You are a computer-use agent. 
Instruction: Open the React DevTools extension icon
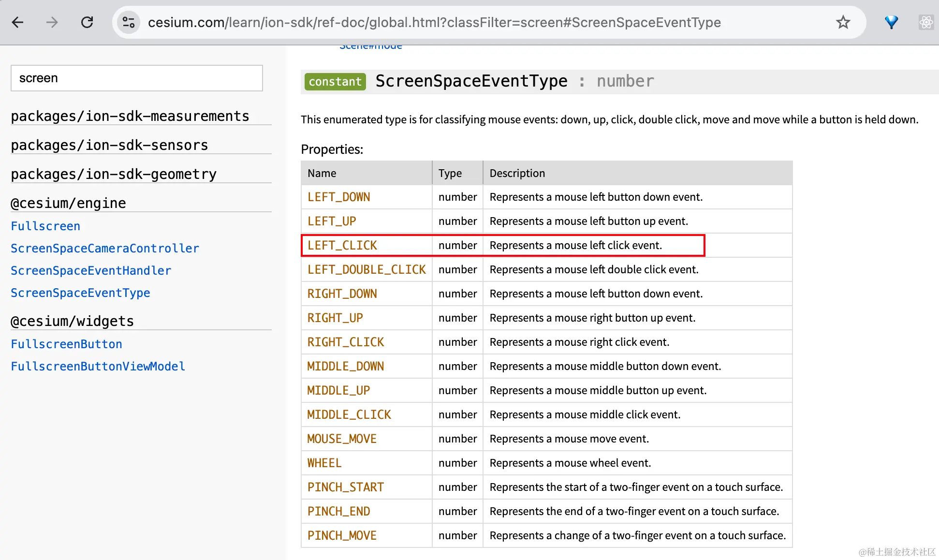pos(926,22)
